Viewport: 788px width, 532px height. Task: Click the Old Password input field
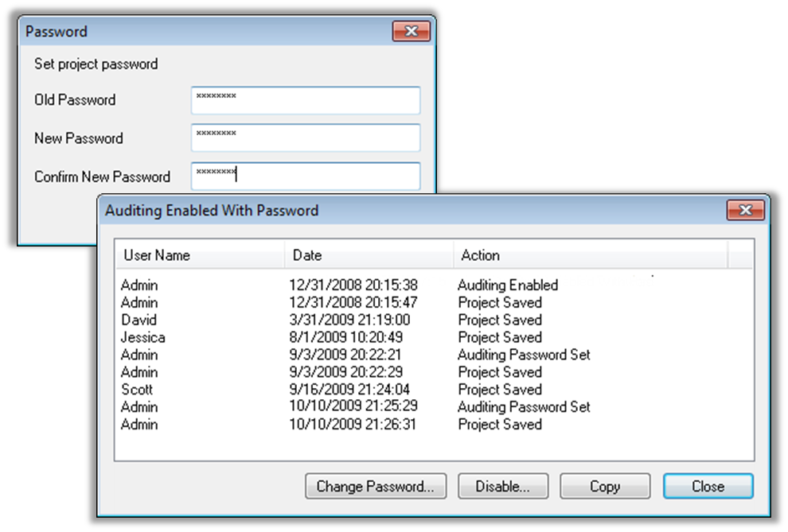305,100
